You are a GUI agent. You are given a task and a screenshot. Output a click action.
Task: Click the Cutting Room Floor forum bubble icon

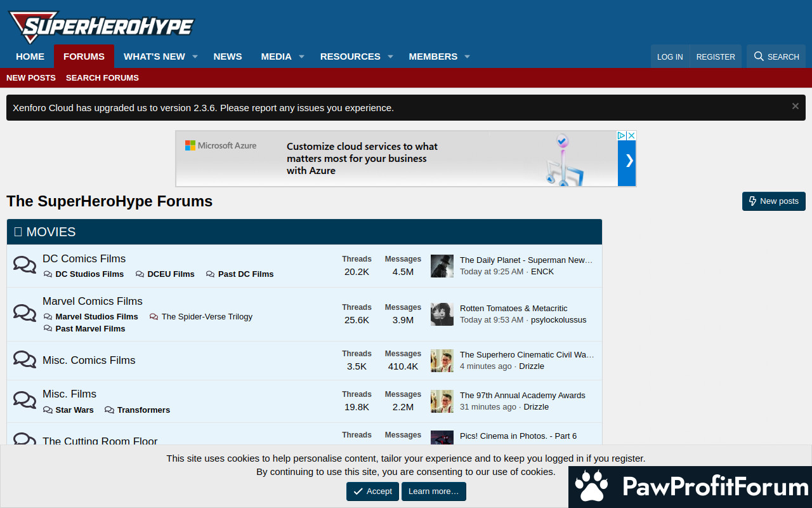25,439
